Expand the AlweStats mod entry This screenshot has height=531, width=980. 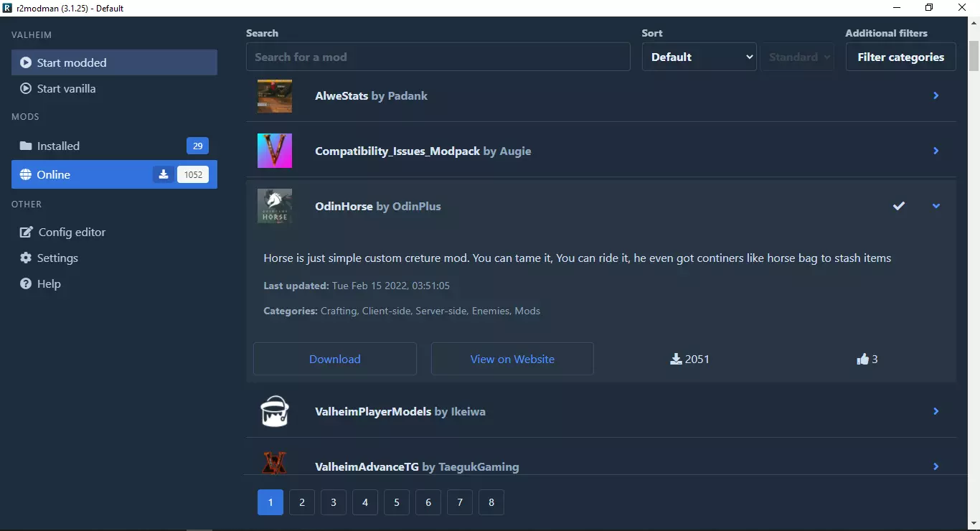(936, 95)
